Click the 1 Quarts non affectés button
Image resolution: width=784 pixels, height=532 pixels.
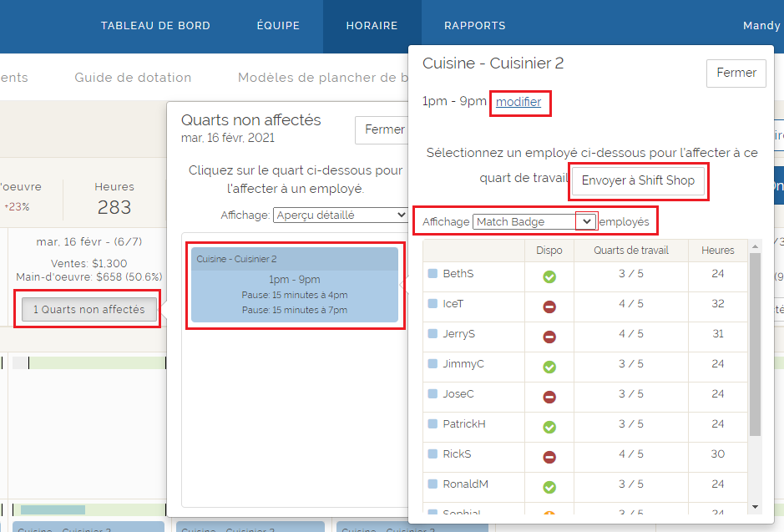(x=89, y=309)
